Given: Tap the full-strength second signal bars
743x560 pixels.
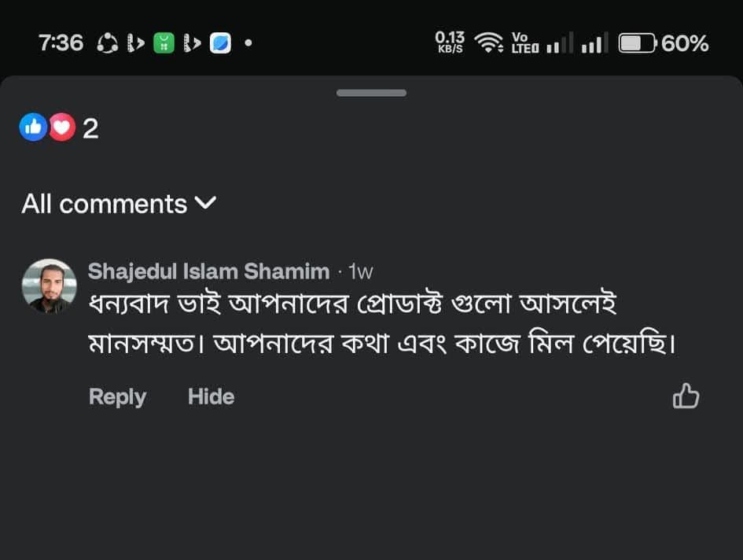Looking at the screenshot, I should 594,43.
